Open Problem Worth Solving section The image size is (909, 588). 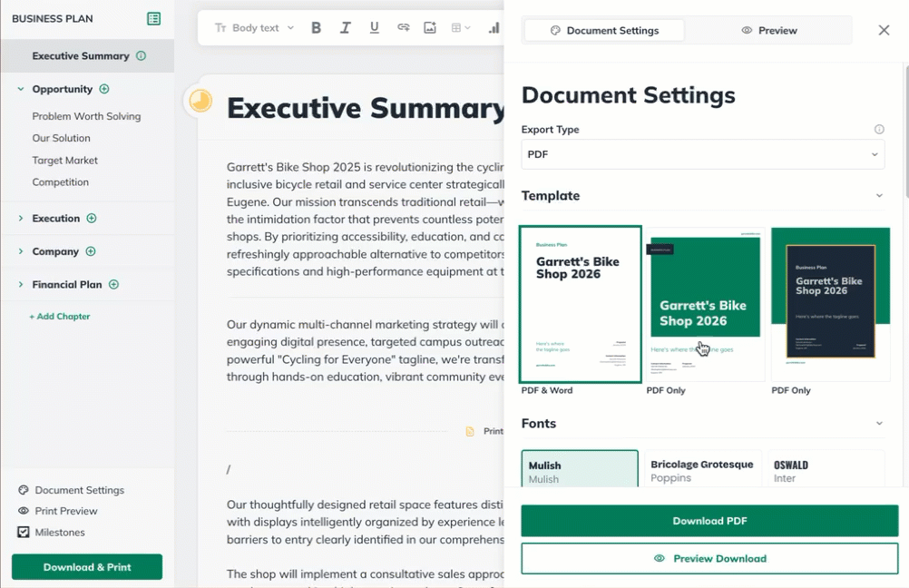[x=86, y=116]
